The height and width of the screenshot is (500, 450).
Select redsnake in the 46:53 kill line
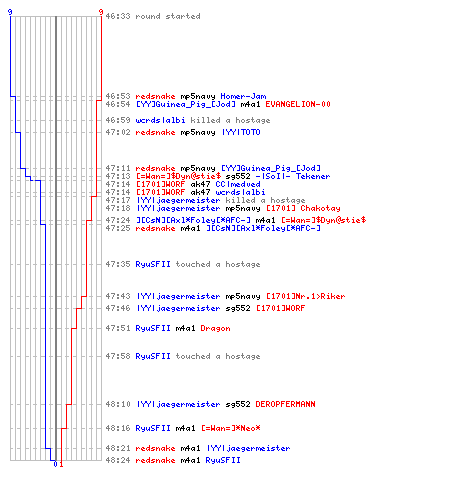click(x=155, y=96)
